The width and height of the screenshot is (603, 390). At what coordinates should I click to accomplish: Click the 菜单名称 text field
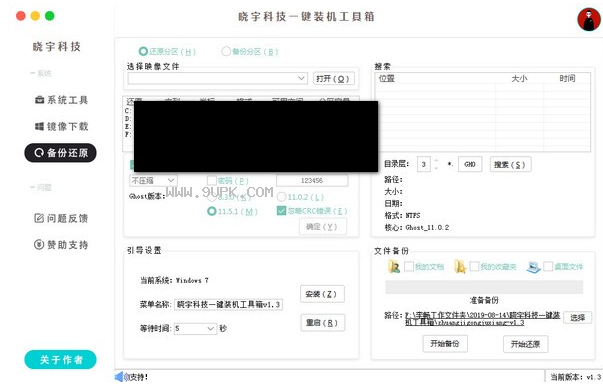(x=228, y=304)
